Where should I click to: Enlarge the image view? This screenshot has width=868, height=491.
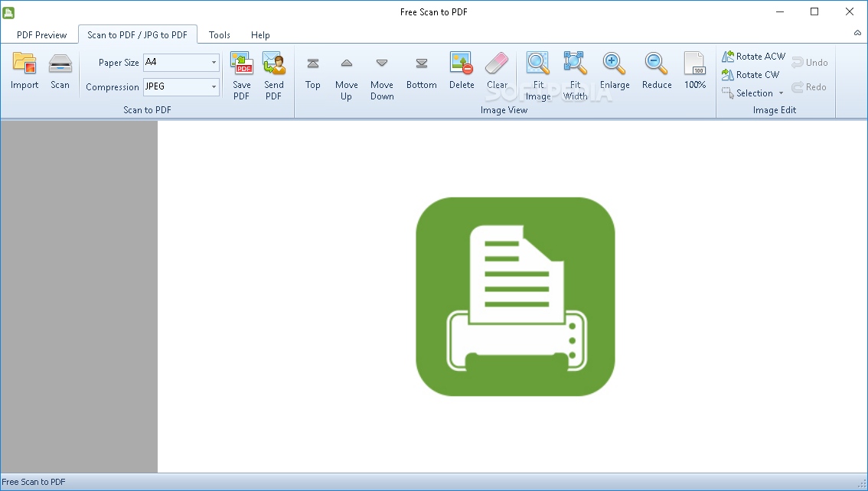click(615, 71)
